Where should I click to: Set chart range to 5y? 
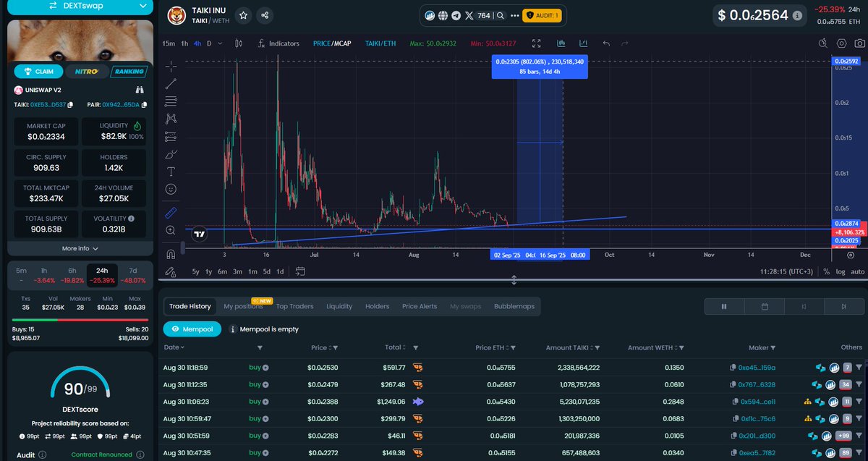196,271
